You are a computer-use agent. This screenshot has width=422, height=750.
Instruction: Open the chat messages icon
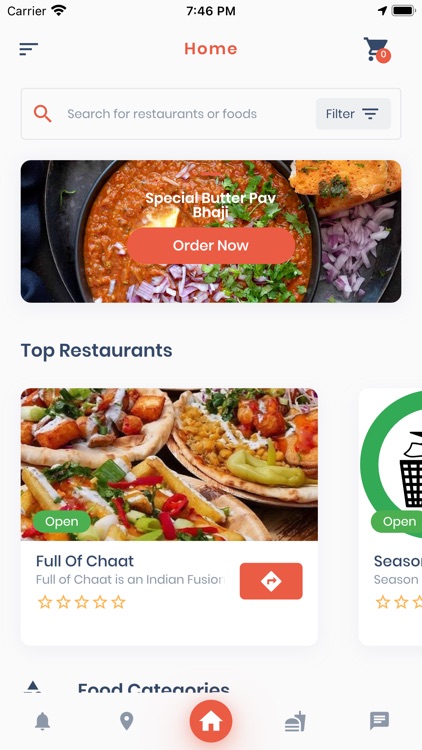click(x=379, y=720)
